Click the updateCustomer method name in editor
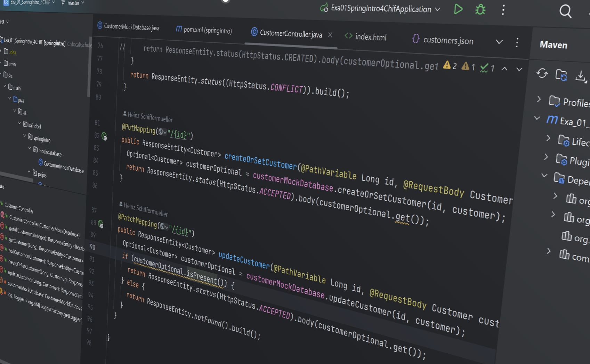 [x=244, y=260]
